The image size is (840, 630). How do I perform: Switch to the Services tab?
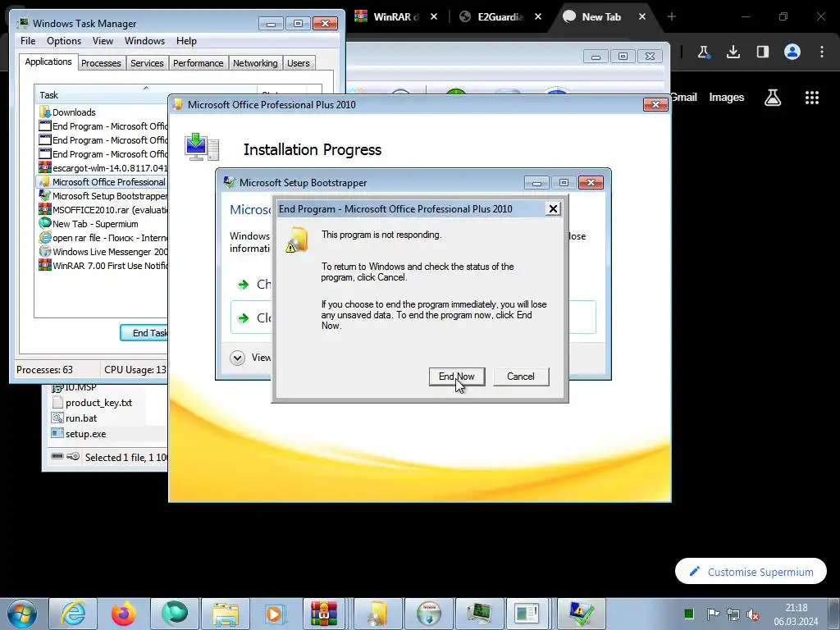click(x=147, y=63)
